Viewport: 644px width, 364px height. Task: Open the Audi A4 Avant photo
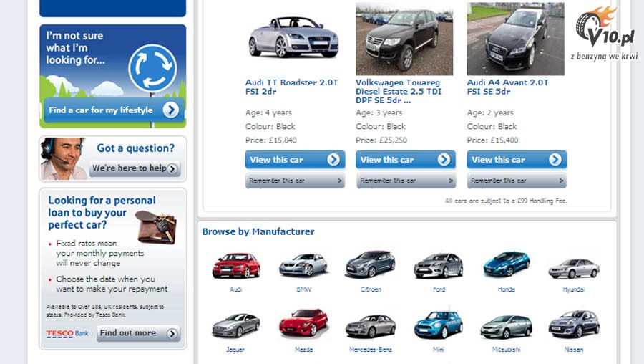tap(515, 39)
